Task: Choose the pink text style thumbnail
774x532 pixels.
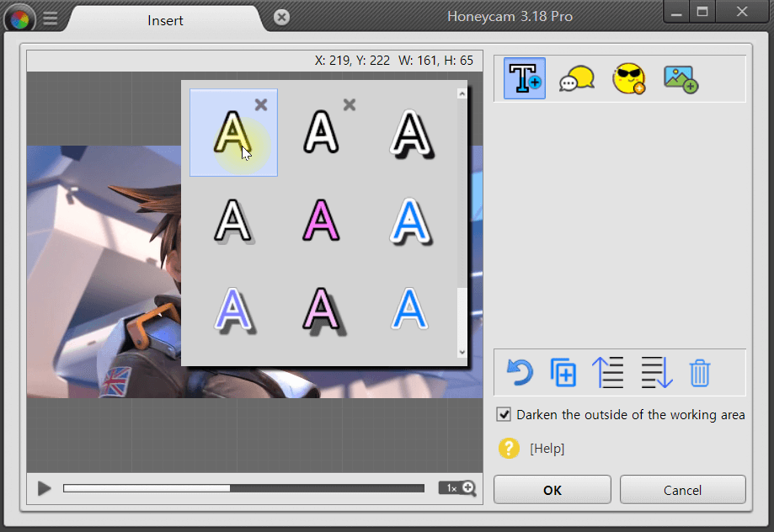Action: [321, 221]
